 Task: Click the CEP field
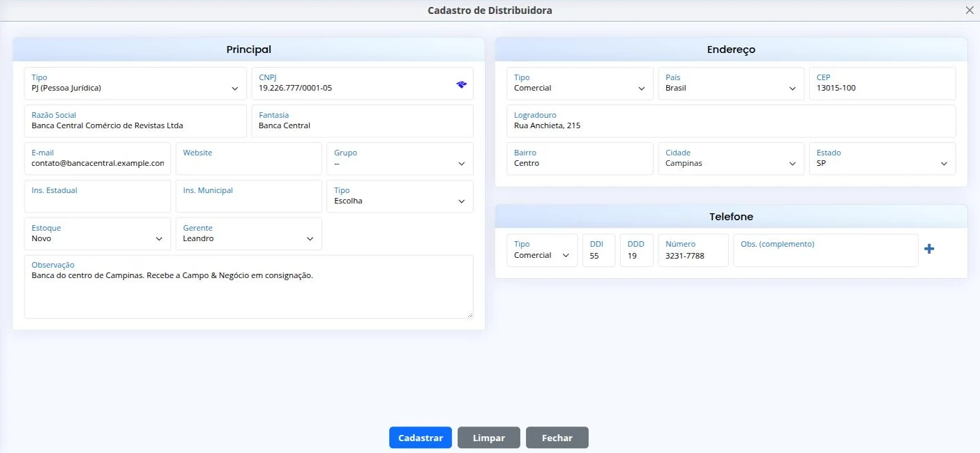(882, 84)
